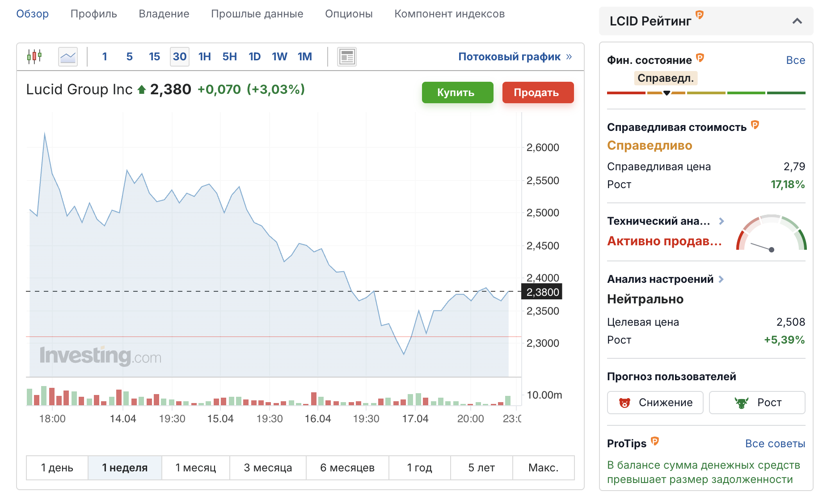Select 5 лет range
The width and height of the screenshot is (827, 504).
pyautogui.click(x=481, y=468)
